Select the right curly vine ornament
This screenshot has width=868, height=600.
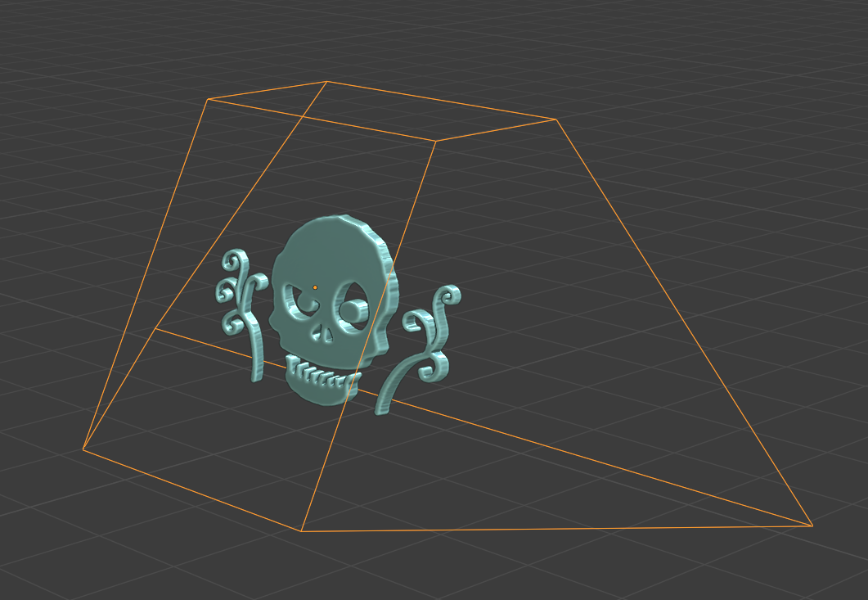pos(418,349)
